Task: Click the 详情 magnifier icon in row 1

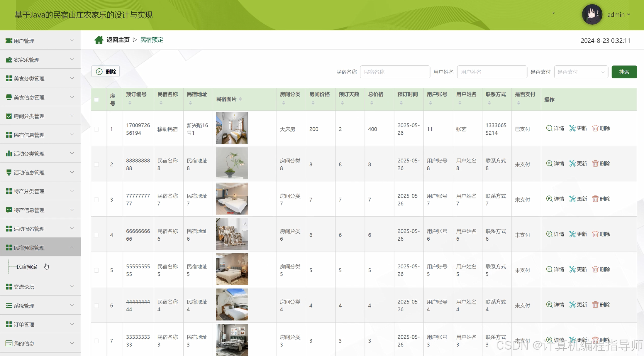Action: [x=549, y=128]
